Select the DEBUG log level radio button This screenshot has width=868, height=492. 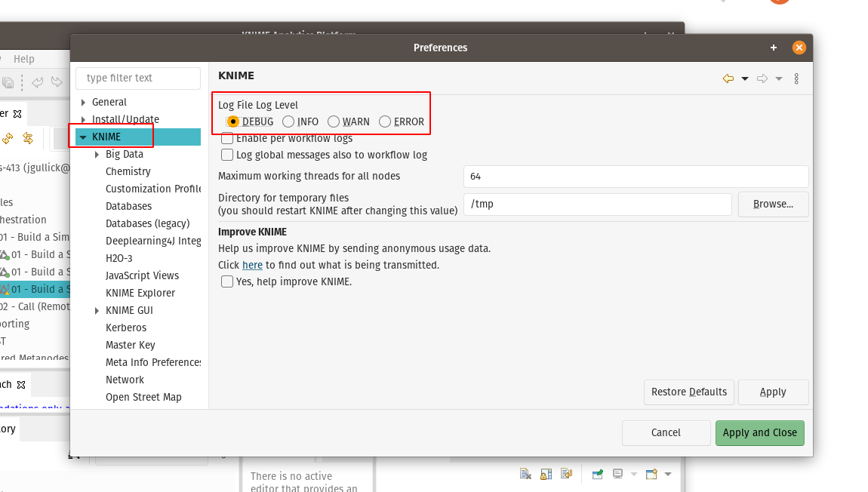(233, 121)
